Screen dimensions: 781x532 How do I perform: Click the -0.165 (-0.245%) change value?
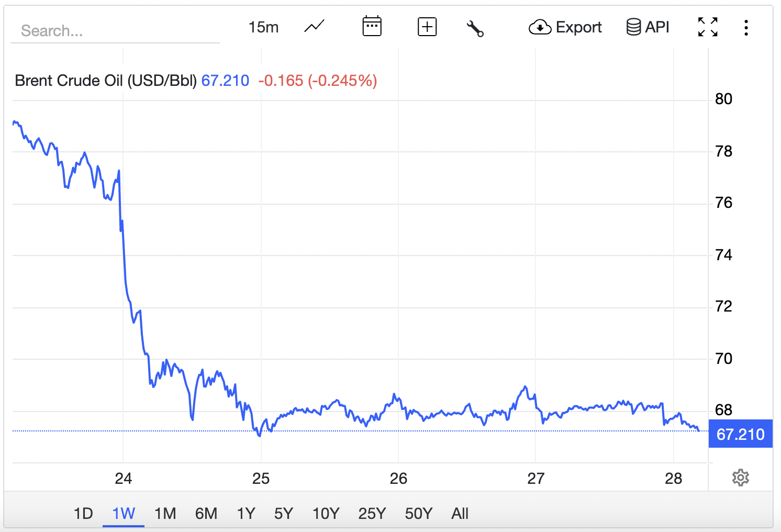tap(318, 81)
